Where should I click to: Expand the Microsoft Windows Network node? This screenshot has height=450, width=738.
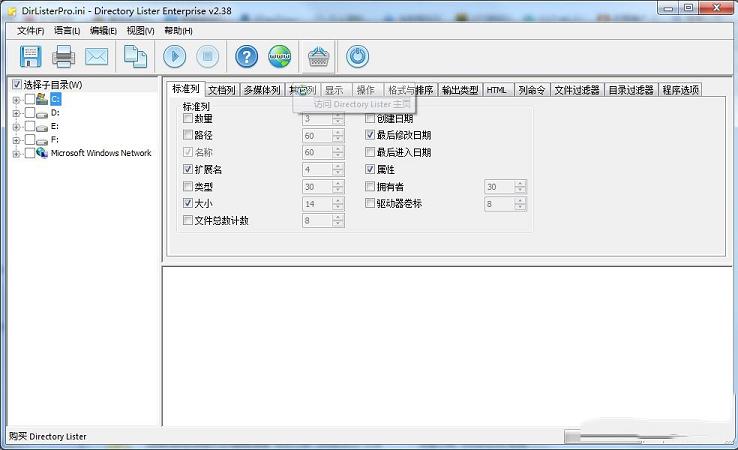(16, 154)
